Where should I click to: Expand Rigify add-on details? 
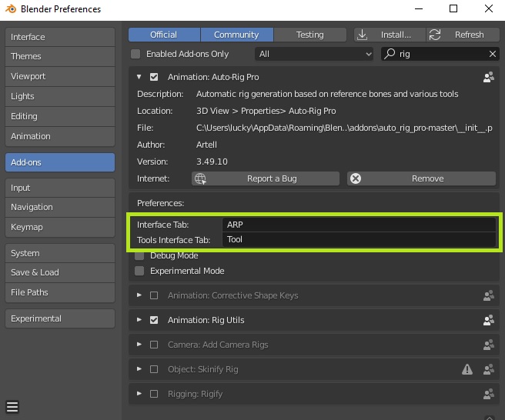(x=139, y=394)
